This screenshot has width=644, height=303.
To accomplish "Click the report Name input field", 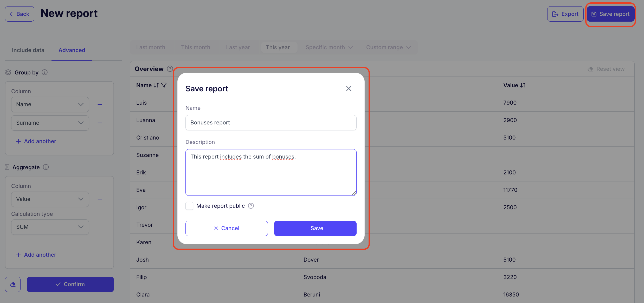I will pyautogui.click(x=271, y=123).
